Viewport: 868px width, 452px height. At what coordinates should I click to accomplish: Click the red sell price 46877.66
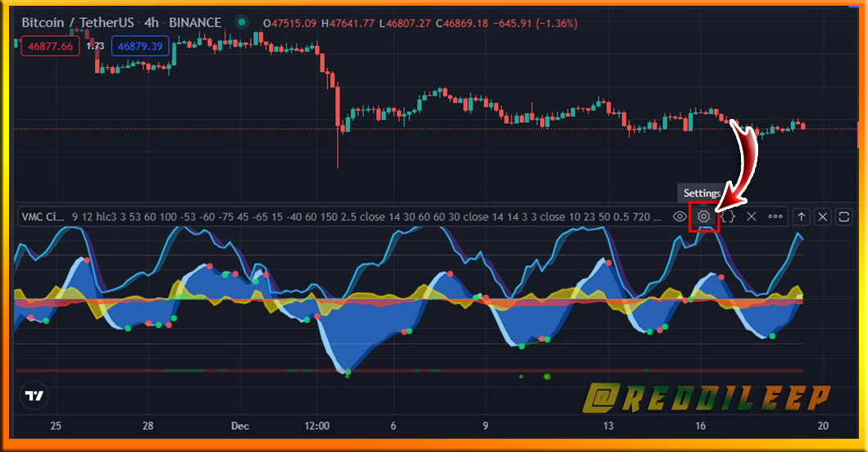pos(50,46)
